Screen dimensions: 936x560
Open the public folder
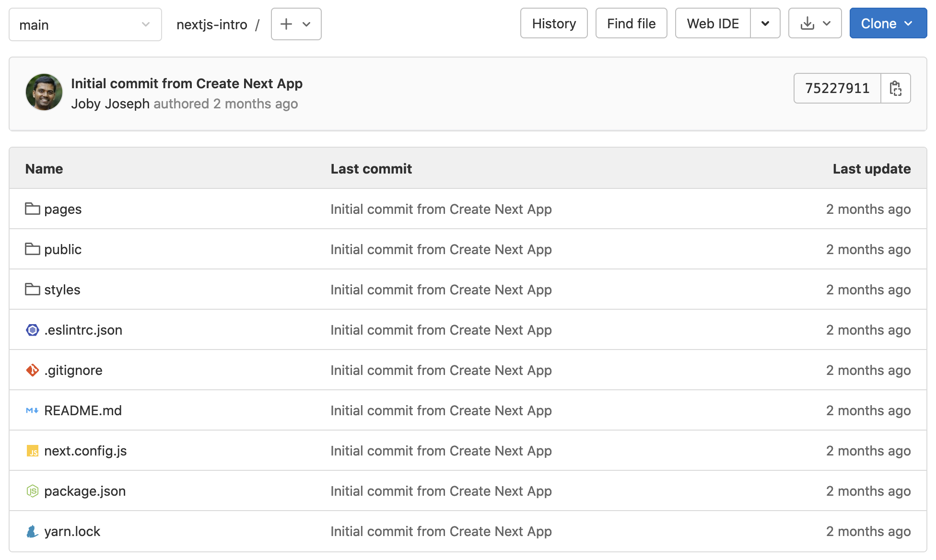[x=62, y=249]
